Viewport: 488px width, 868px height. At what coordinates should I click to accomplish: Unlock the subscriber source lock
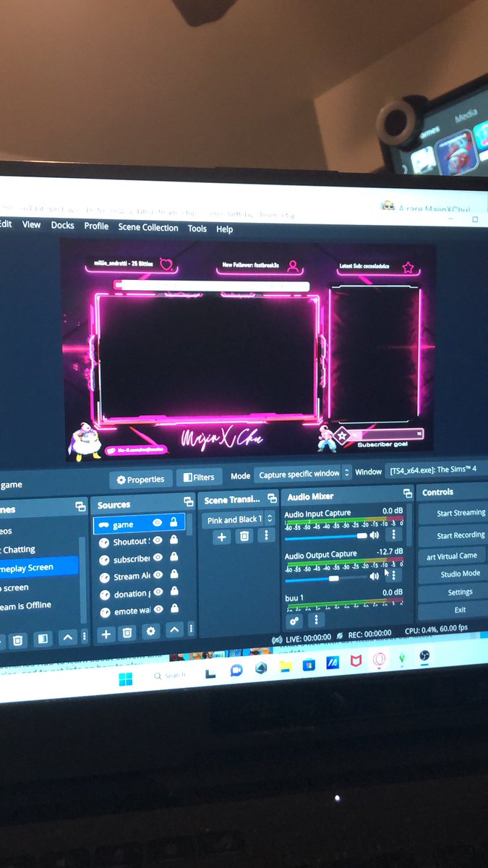tap(174, 556)
